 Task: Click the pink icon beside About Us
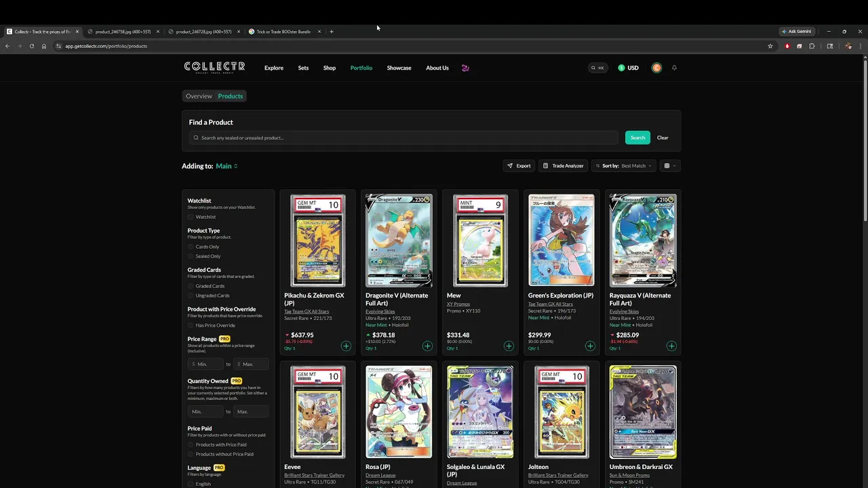coord(465,68)
